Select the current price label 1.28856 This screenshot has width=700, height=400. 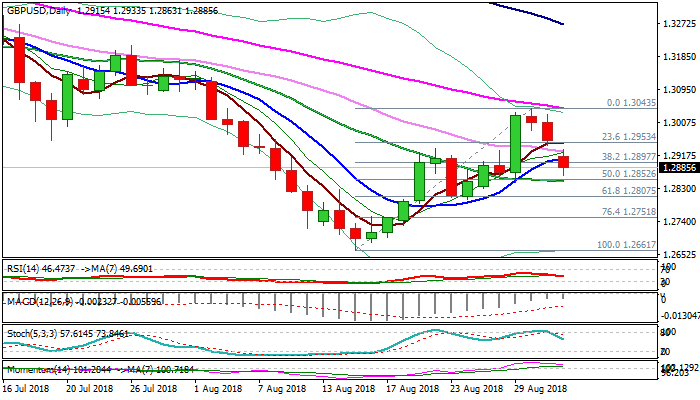[x=667, y=169]
